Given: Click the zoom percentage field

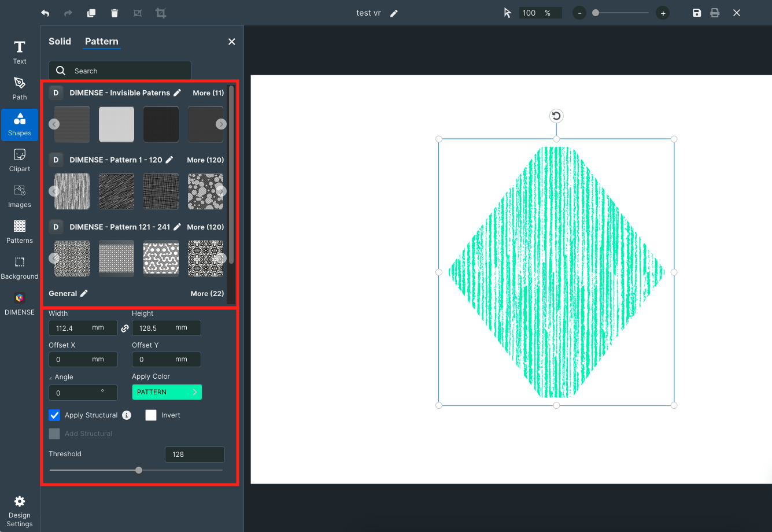Looking at the screenshot, I should tap(540, 13).
